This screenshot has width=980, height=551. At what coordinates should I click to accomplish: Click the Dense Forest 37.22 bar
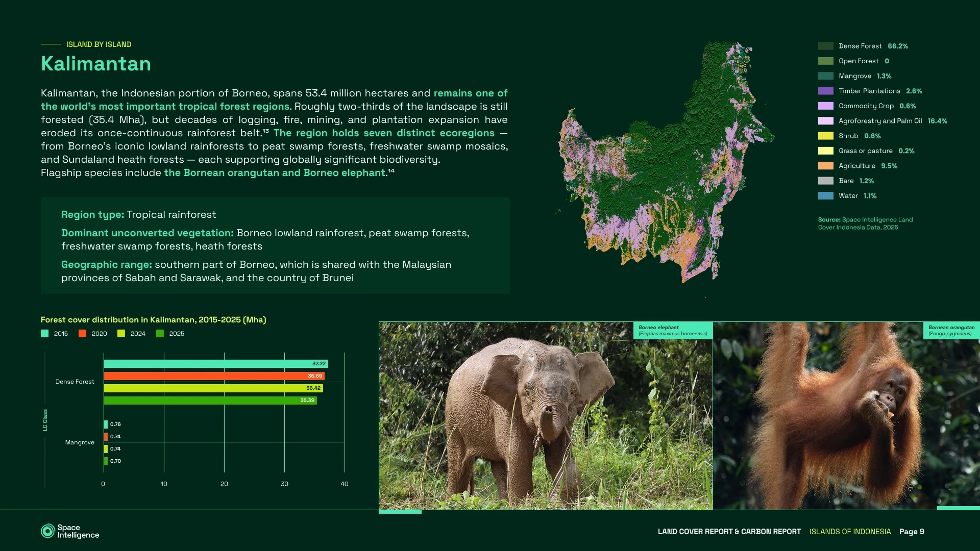click(x=214, y=364)
